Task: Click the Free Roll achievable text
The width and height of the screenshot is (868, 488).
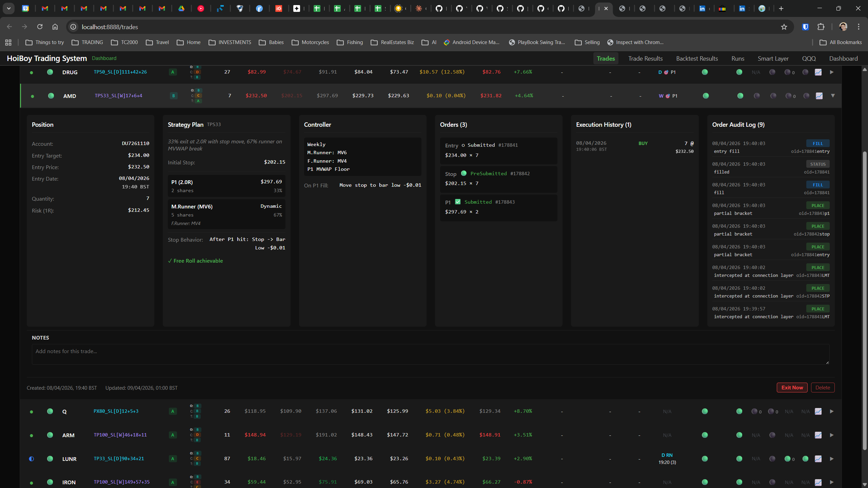Action: point(195,261)
